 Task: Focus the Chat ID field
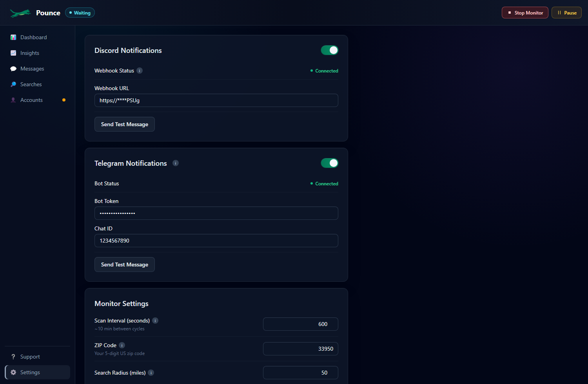[x=216, y=241]
